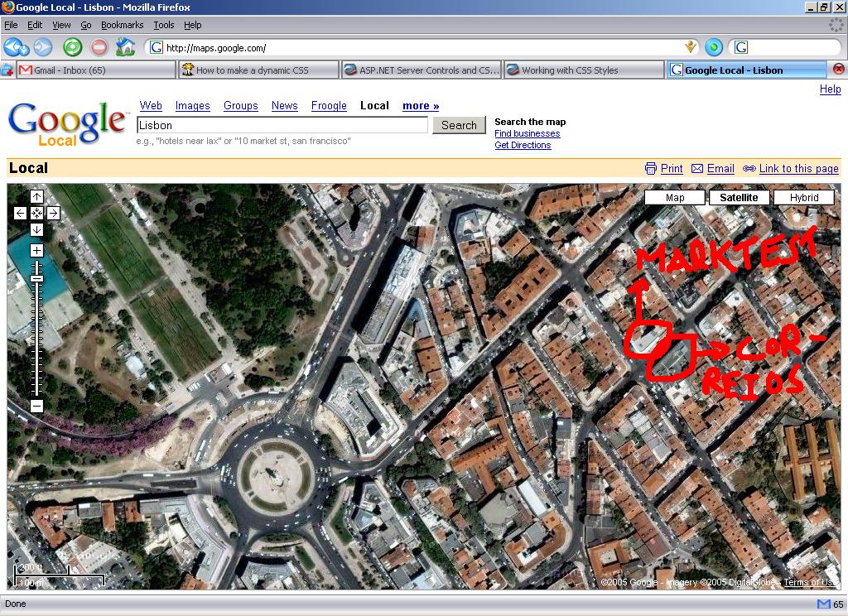Click the Search button
The image size is (848, 616).
459,125
